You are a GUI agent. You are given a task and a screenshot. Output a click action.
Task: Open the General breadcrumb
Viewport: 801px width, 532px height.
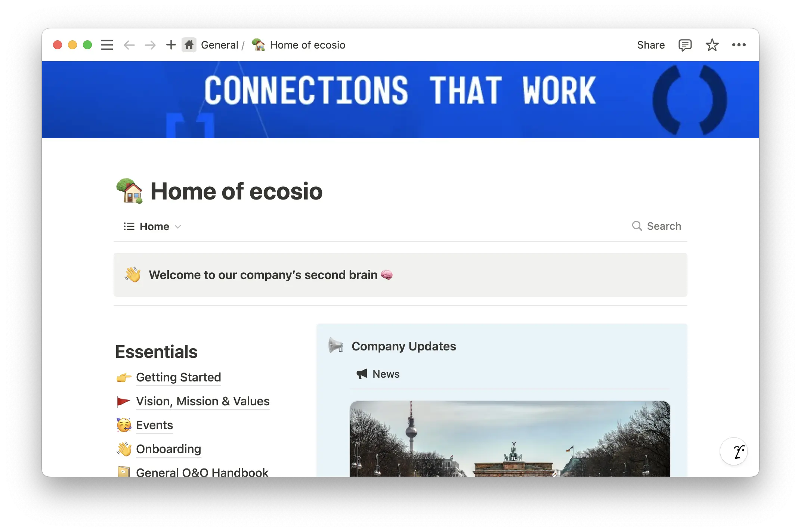[x=220, y=45]
